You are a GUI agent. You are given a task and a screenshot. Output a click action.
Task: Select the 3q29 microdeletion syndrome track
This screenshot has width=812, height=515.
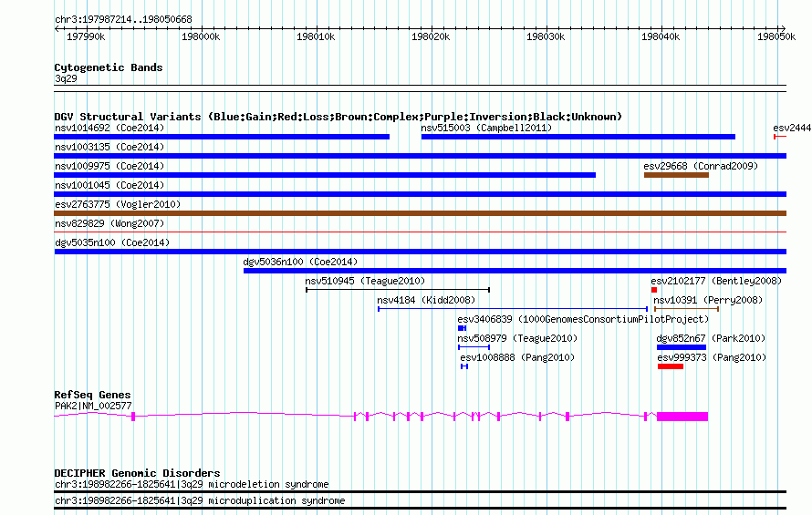[420, 491]
